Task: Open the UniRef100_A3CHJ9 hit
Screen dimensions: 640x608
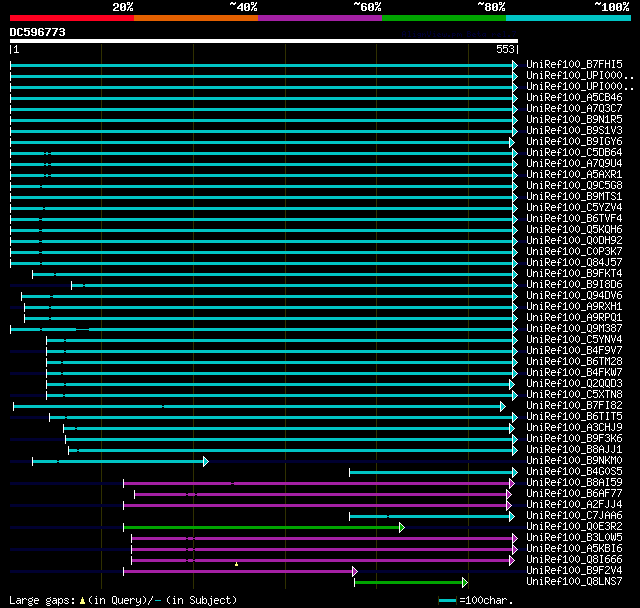Action: tap(574, 428)
